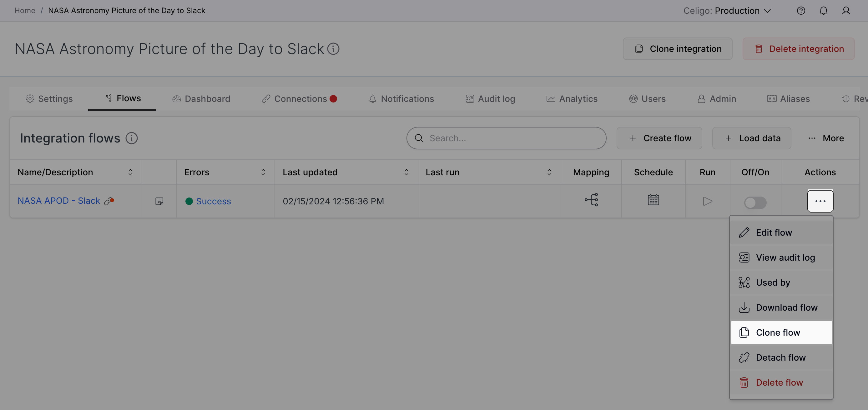Open the mapping icon for NASA APOD flow

click(x=591, y=200)
